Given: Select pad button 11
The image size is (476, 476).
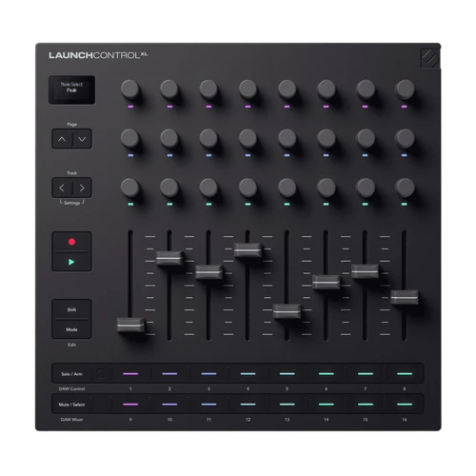Looking at the screenshot, I should click(208, 405).
